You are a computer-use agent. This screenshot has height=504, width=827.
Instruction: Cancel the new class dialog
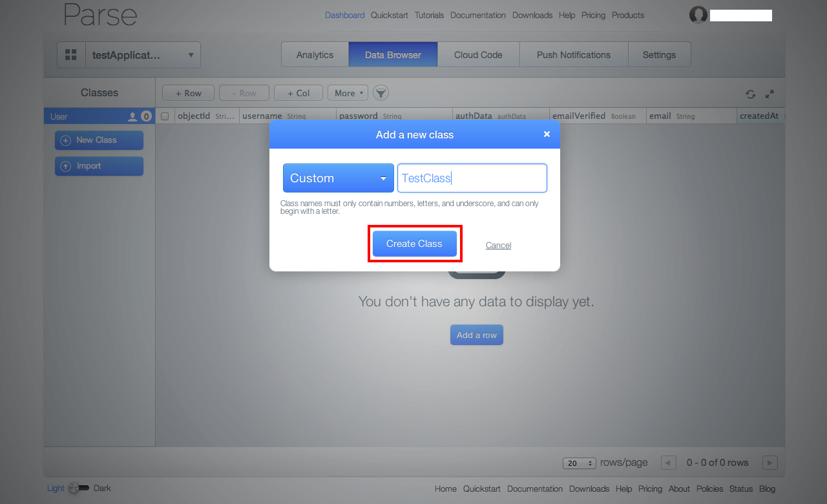pos(498,245)
